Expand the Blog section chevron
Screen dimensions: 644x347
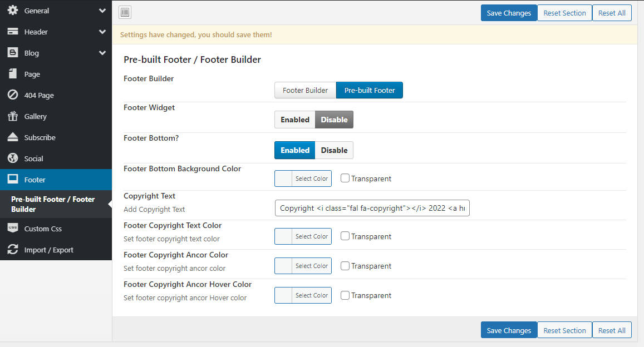pyautogui.click(x=102, y=53)
